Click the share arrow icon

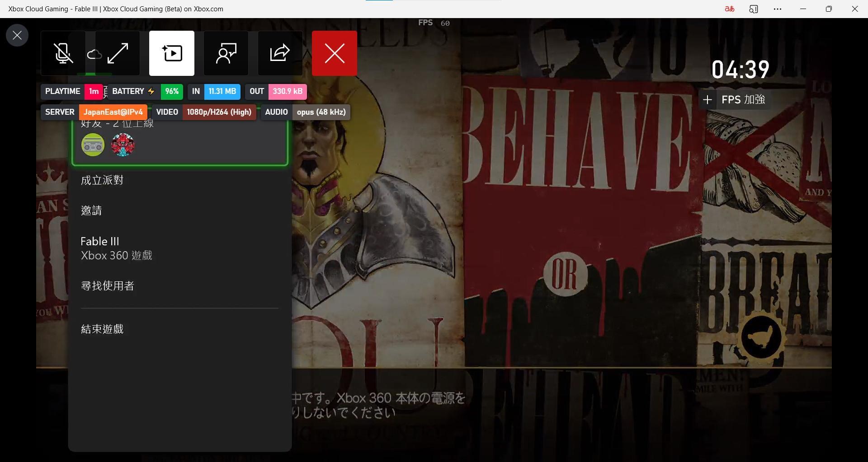280,53
